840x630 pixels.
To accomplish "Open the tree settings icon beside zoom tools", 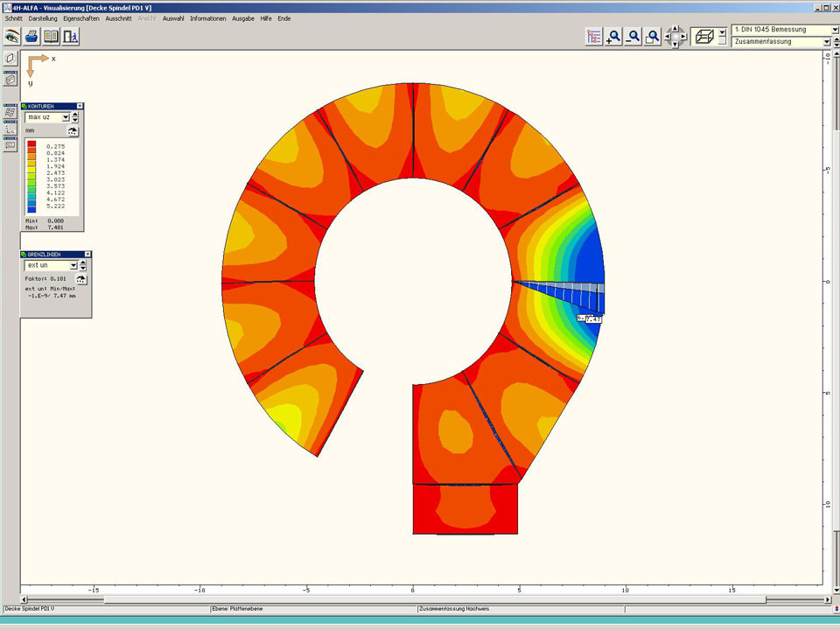I will [594, 37].
